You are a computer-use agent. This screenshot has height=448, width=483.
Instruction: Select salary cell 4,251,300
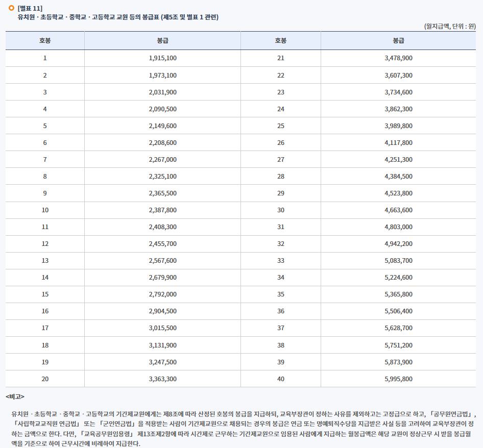click(x=398, y=160)
